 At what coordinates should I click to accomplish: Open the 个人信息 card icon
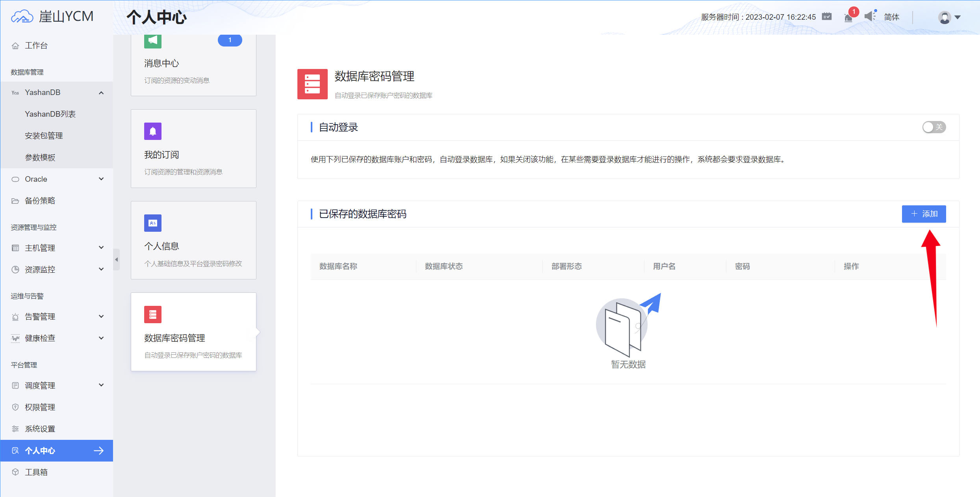click(152, 223)
